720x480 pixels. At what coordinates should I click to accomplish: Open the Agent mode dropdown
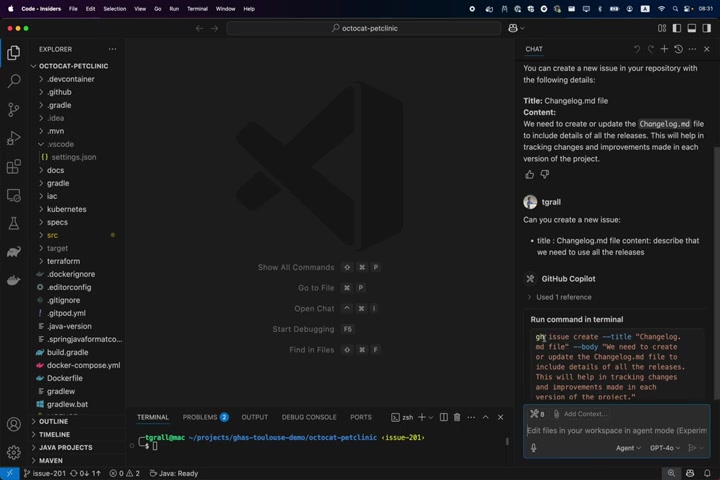pyautogui.click(x=628, y=448)
